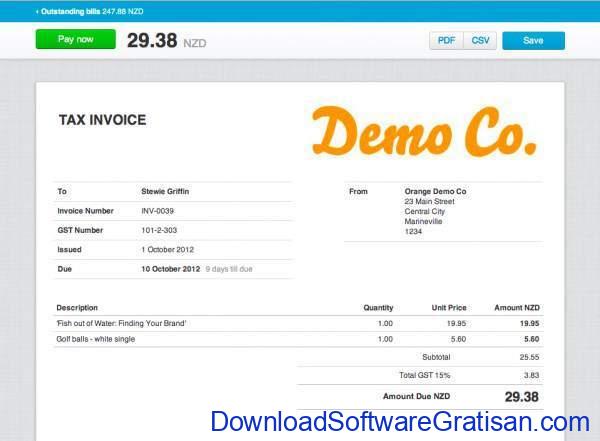The height and width of the screenshot is (441, 600).
Task: Click header amount 29.38 NZD
Action: point(166,41)
